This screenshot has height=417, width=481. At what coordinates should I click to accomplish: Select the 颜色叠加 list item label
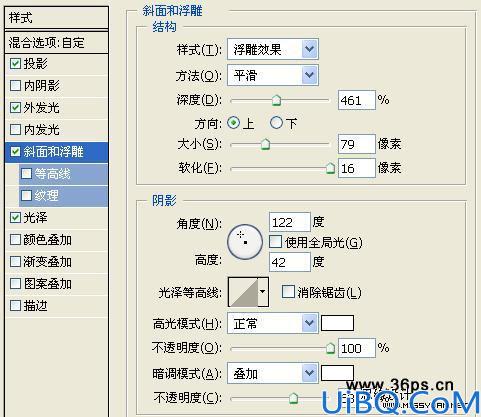click(47, 240)
